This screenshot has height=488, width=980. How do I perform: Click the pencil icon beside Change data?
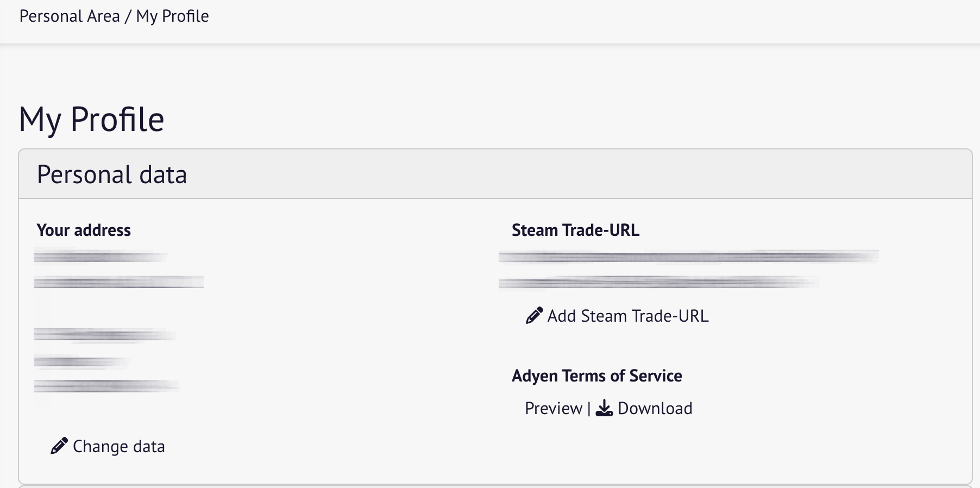(x=59, y=446)
